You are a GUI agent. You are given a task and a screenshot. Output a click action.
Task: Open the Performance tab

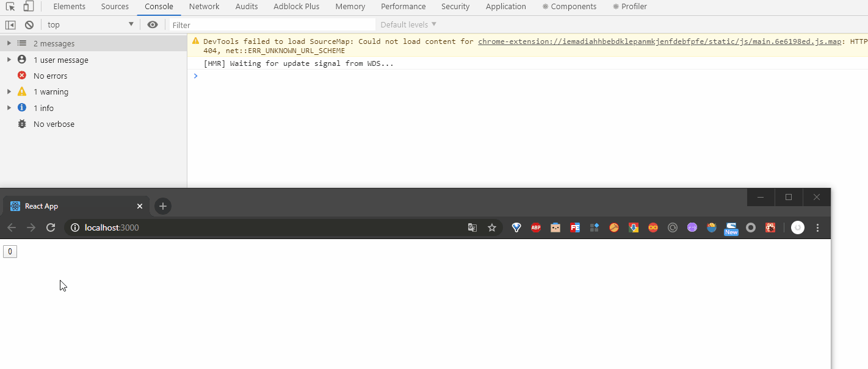(x=403, y=7)
